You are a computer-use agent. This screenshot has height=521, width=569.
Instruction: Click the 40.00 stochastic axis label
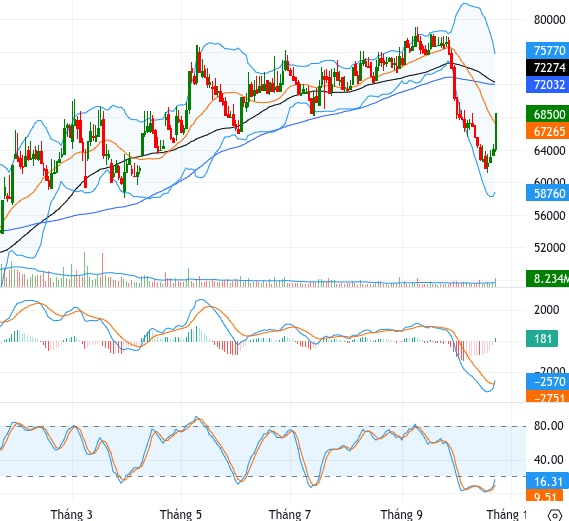pyautogui.click(x=548, y=460)
